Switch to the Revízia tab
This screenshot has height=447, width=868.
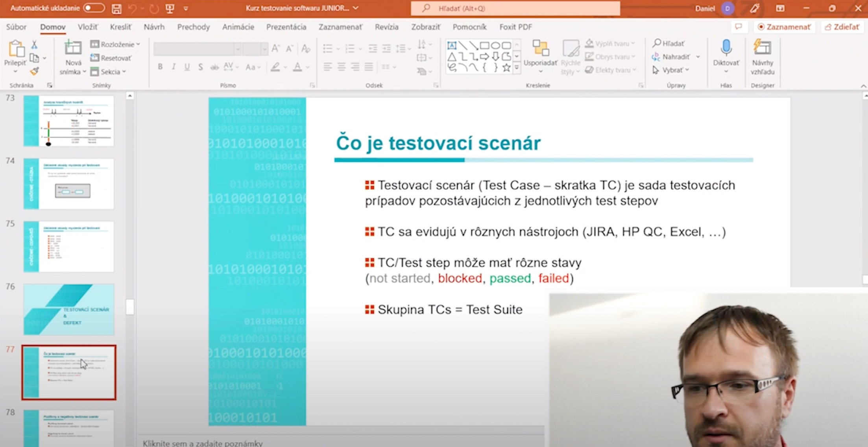click(386, 27)
